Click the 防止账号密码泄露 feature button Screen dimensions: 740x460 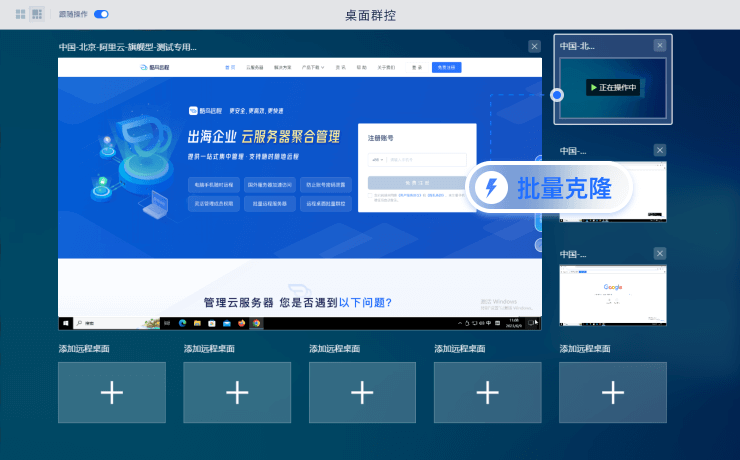tap(326, 185)
